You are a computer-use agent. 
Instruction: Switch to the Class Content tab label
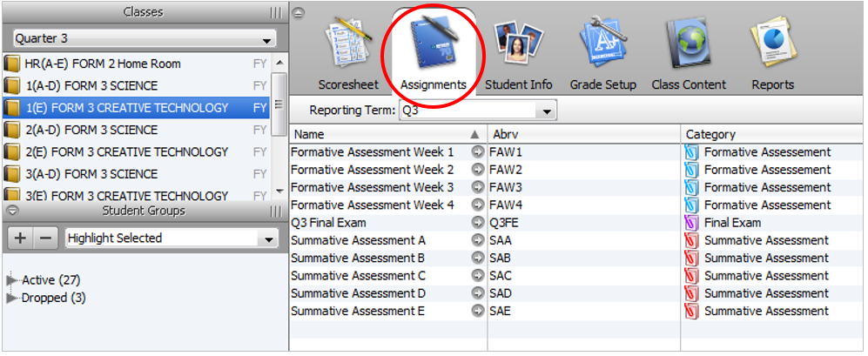coord(689,84)
